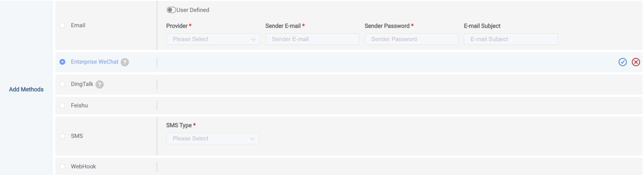Focus the E-mail Subject input field
This screenshot has width=644, height=175.
[x=511, y=39]
